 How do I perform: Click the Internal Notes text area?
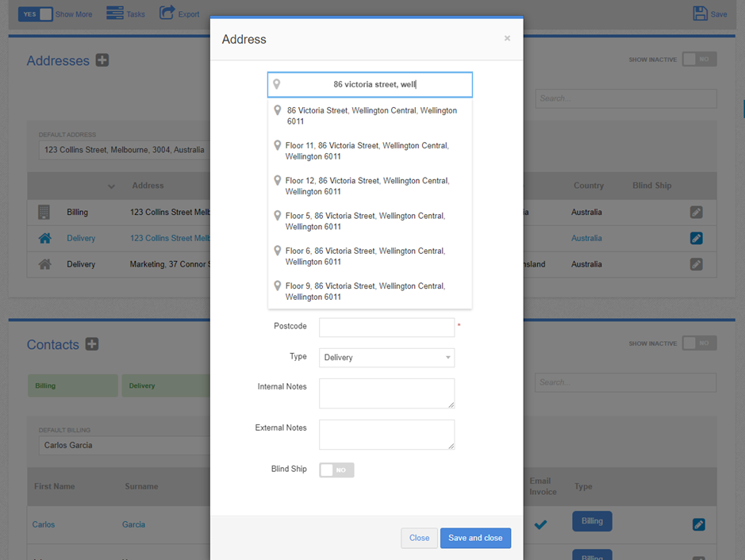tap(386, 393)
